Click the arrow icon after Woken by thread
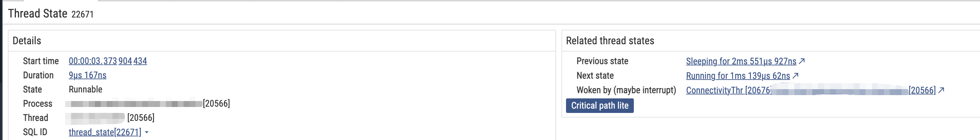 click(941, 90)
